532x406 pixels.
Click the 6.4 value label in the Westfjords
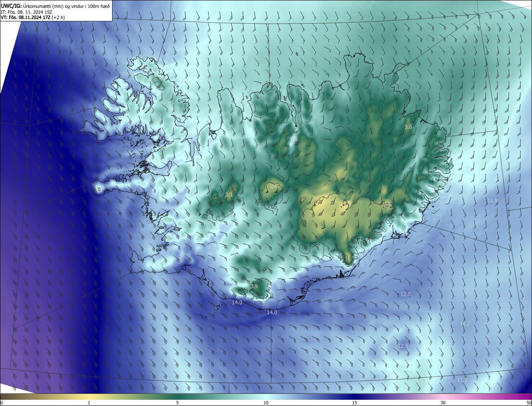click(157, 79)
